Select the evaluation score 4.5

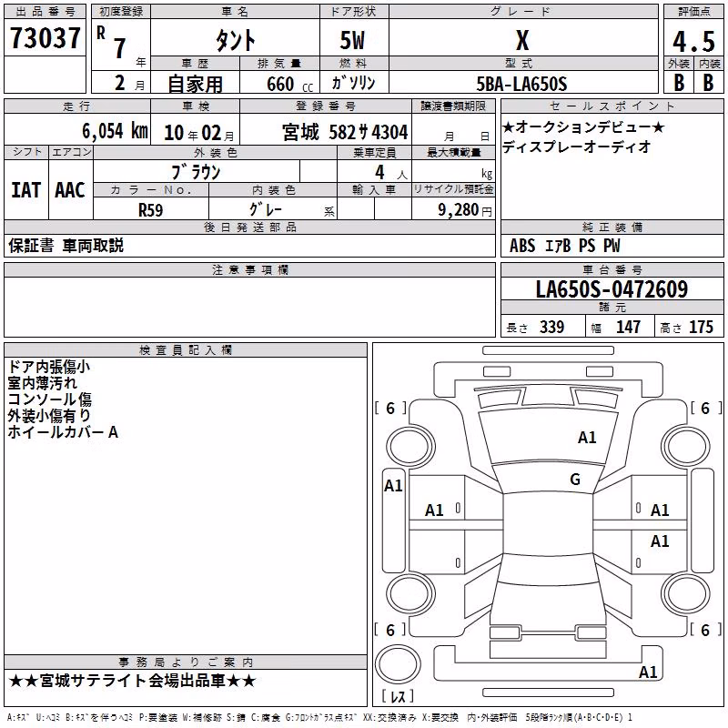pos(693,42)
